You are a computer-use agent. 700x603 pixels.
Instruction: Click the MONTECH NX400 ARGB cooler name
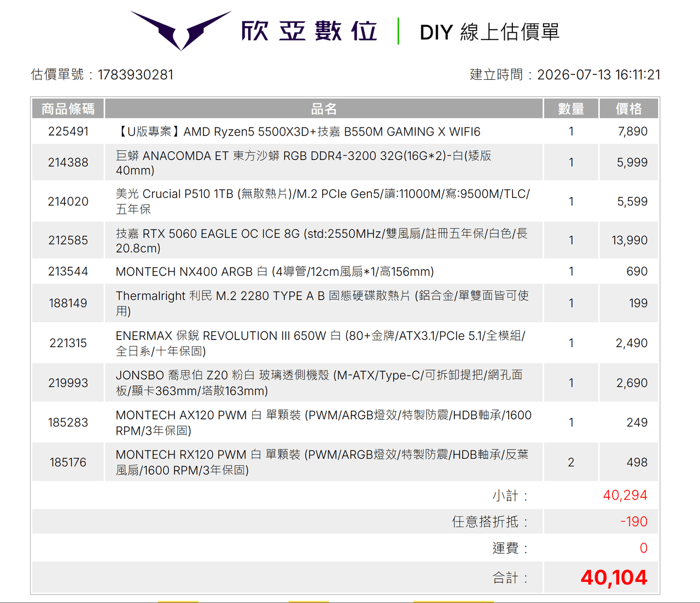click(275, 272)
